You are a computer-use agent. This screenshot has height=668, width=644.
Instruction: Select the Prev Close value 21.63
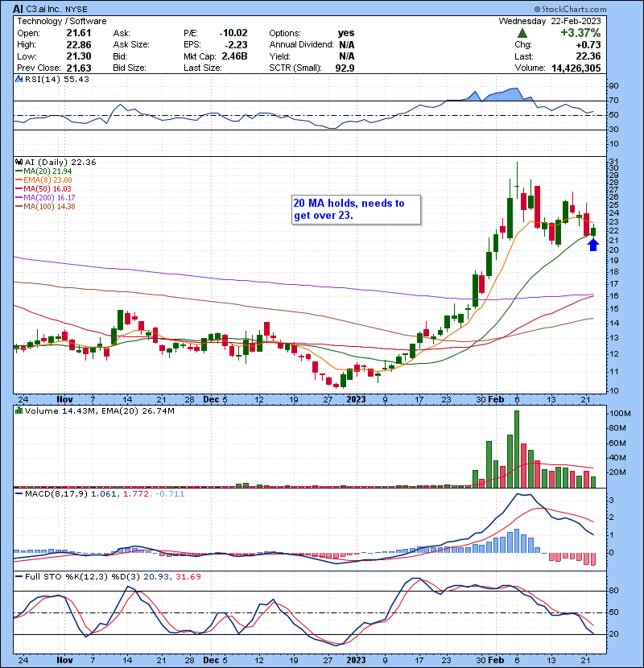(x=79, y=68)
